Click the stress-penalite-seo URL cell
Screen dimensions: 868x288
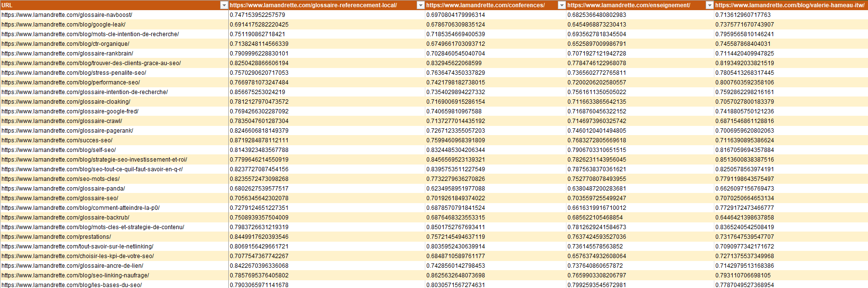click(114, 73)
